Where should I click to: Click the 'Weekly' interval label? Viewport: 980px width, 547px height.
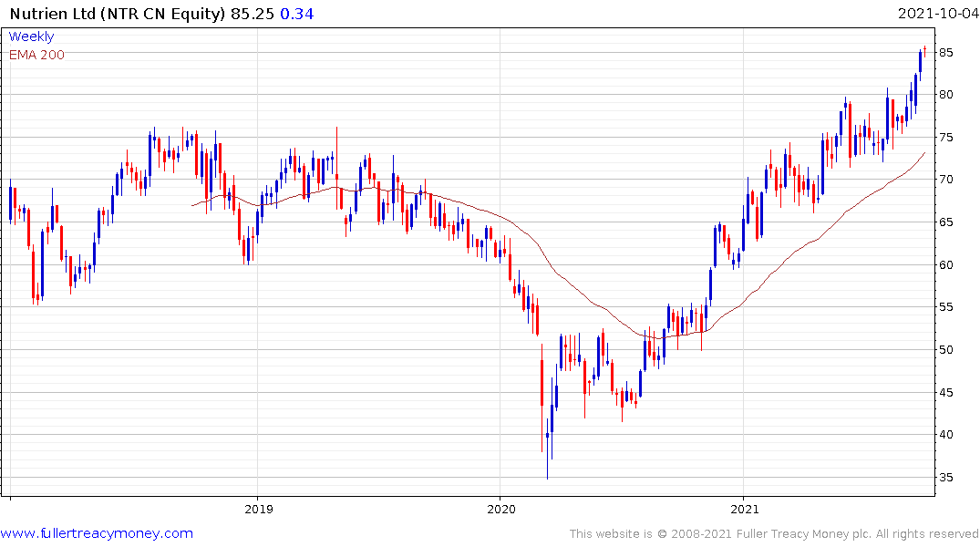(31, 36)
